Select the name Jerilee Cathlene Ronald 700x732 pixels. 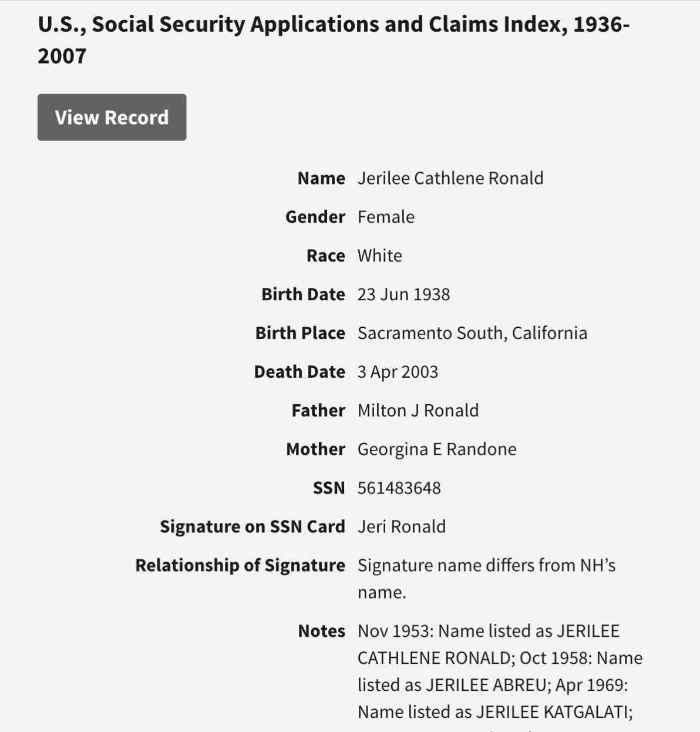450,178
